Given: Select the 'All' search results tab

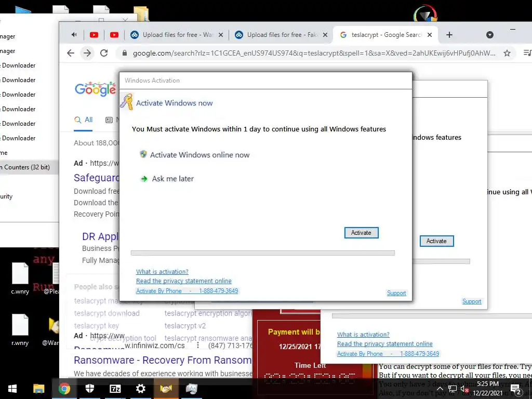Looking at the screenshot, I should point(84,120).
